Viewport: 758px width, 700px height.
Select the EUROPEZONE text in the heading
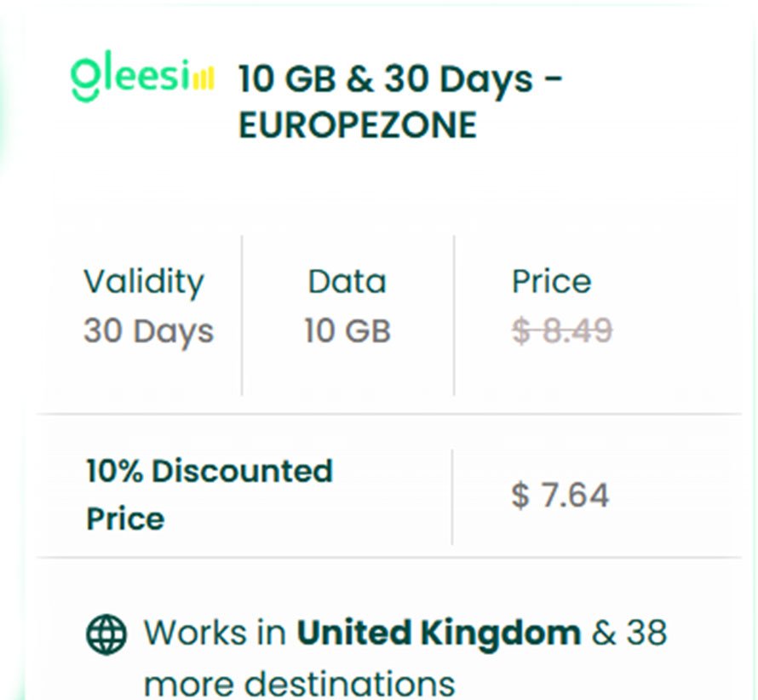click(x=357, y=126)
